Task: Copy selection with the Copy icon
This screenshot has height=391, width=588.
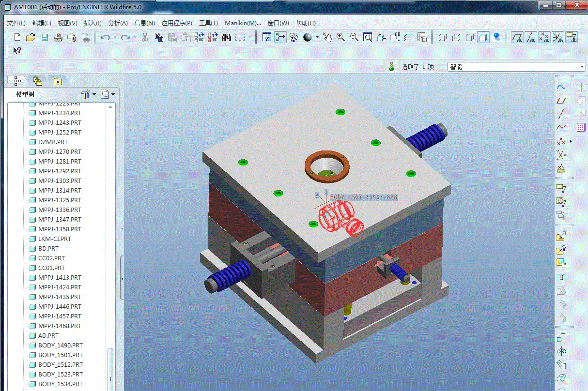Action: click(159, 37)
